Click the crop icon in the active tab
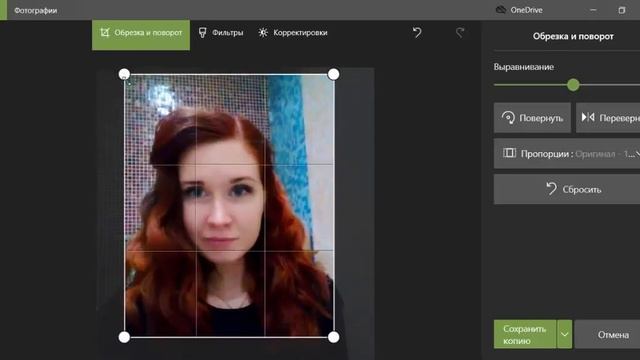The height and width of the screenshot is (360, 640). pos(104,33)
